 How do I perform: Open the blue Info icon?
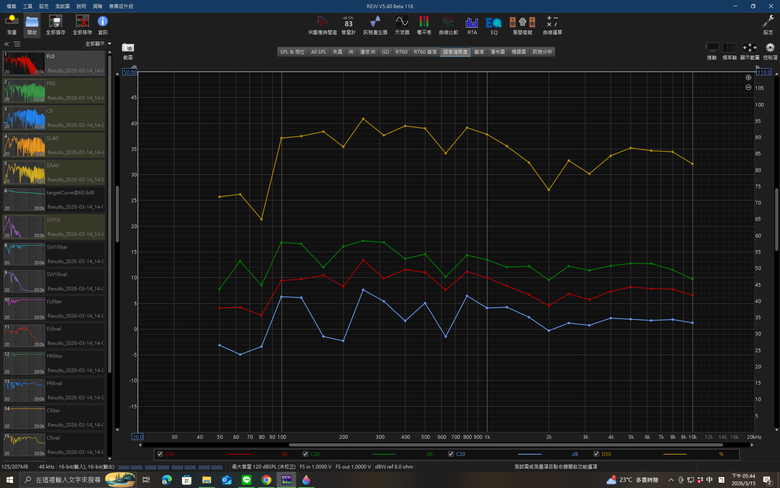(x=102, y=24)
